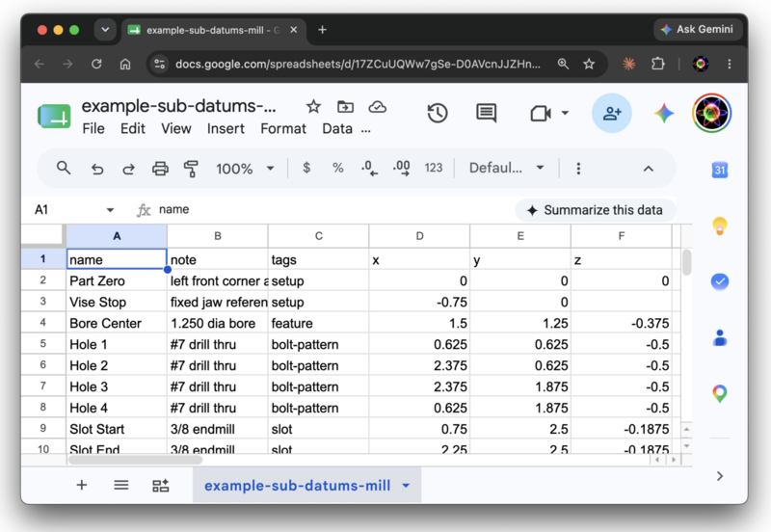Open the File menu

pos(93,129)
